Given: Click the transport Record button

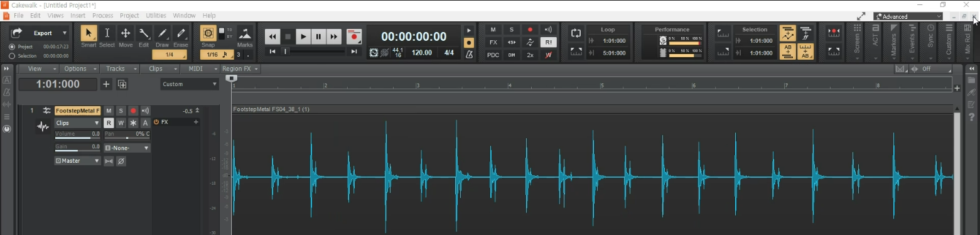Looking at the screenshot, I should (x=354, y=36).
